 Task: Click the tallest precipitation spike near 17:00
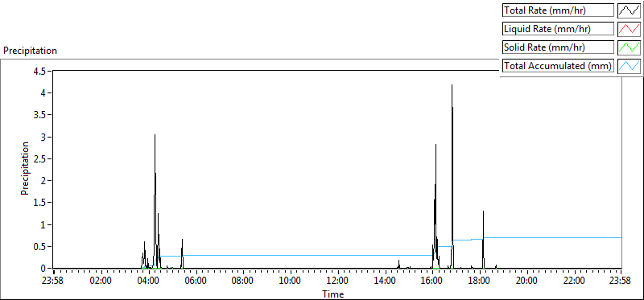pos(452,85)
